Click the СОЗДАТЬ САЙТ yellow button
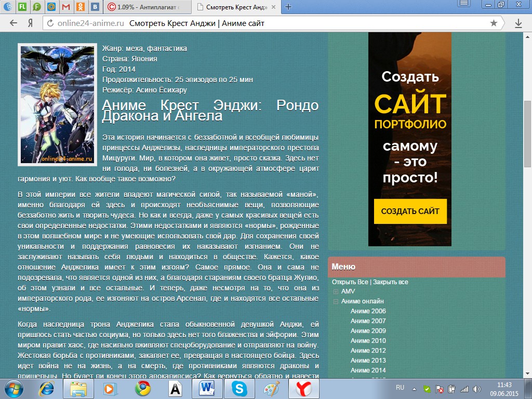The width and height of the screenshot is (532, 399). 410,211
